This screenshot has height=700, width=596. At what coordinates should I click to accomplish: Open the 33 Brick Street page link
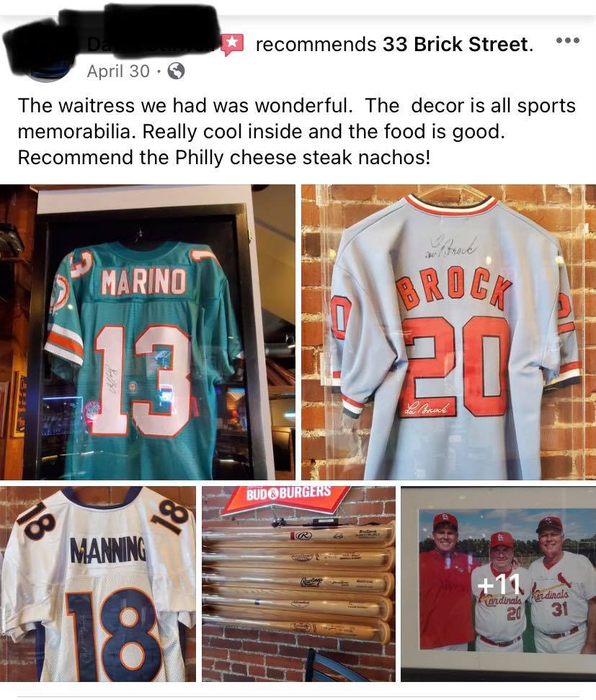coord(456,44)
